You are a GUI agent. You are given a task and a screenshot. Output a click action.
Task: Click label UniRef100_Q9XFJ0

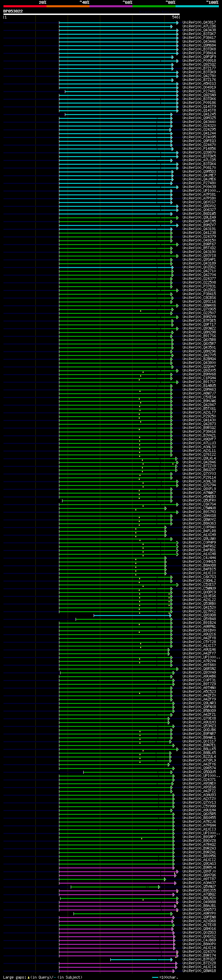(x=199, y=871)
